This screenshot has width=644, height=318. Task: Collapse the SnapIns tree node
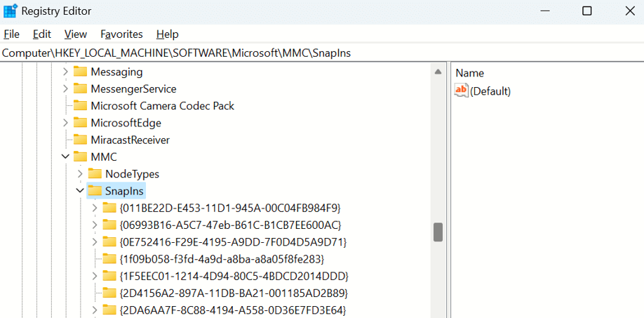[x=80, y=191]
